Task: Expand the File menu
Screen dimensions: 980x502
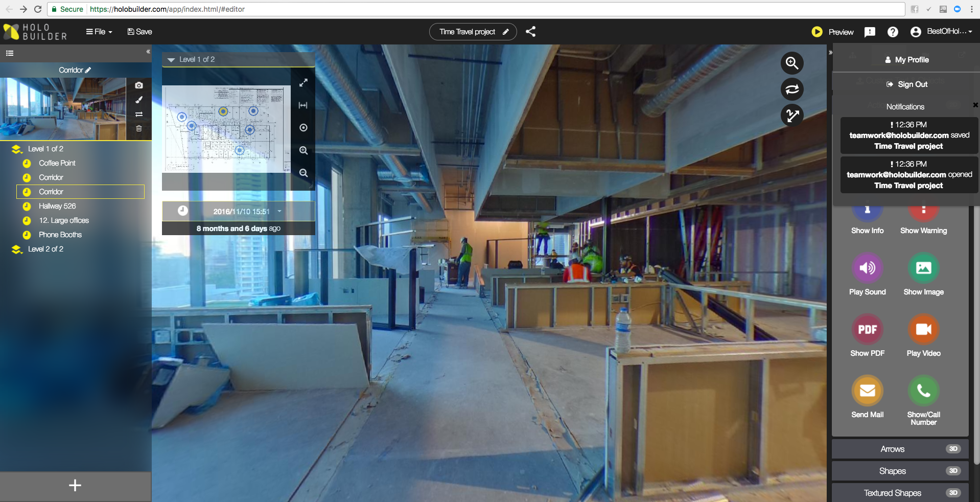Action: point(99,31)
